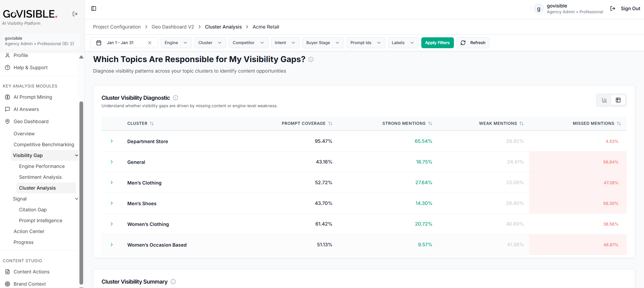Expand the Men's Shoes cluster row

(x=112, y=203)
